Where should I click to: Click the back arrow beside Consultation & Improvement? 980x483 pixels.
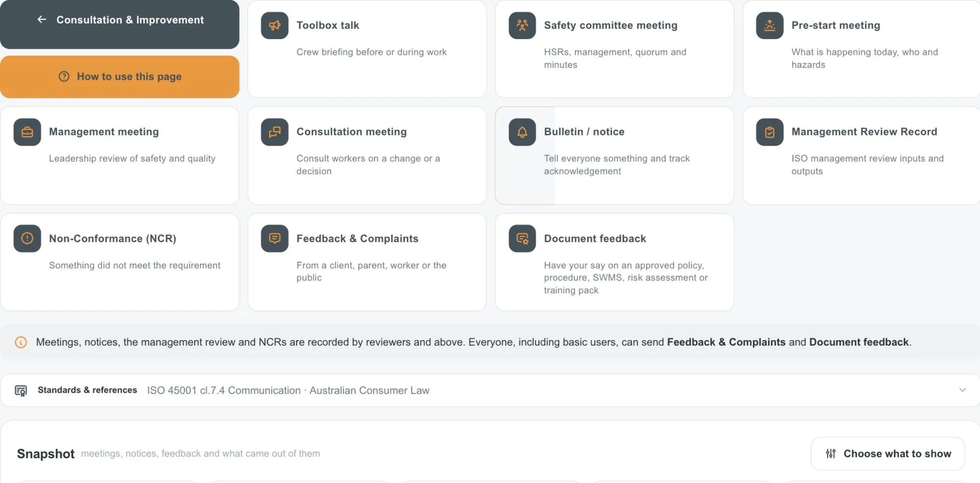pos(42,20)
